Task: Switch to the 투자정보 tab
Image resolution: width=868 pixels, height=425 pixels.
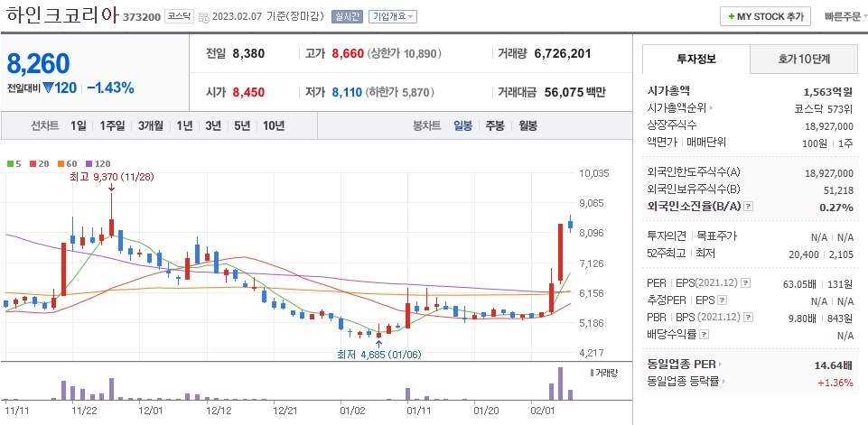Action: click(x=695, y=60)
